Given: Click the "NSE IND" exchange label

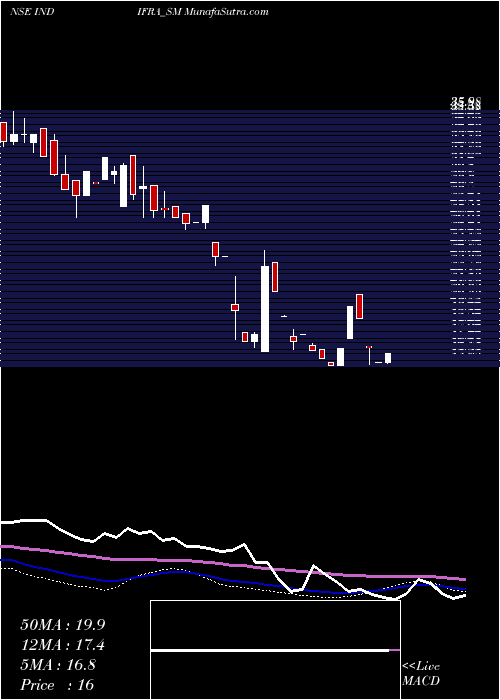Looking at the screenshot, I should click(32, 12).
